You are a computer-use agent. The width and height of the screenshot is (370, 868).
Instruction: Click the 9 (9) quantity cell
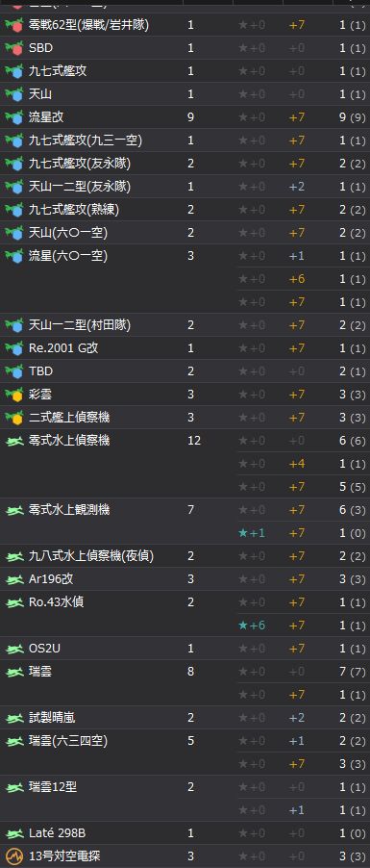point(353,117)
